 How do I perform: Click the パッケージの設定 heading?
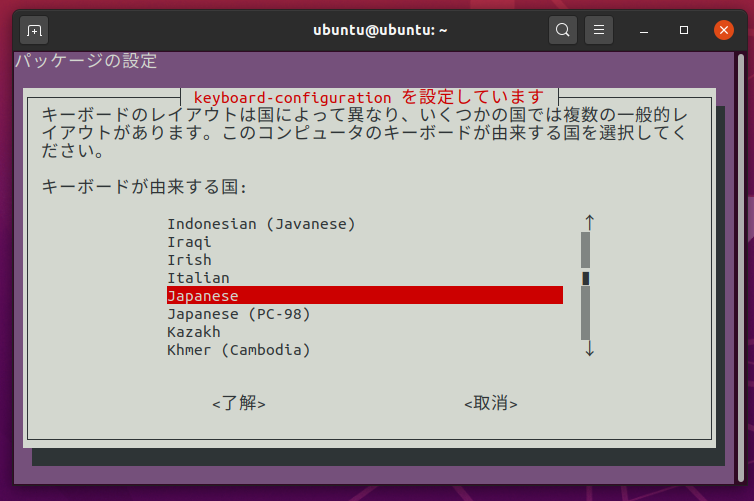coord(86,61)
